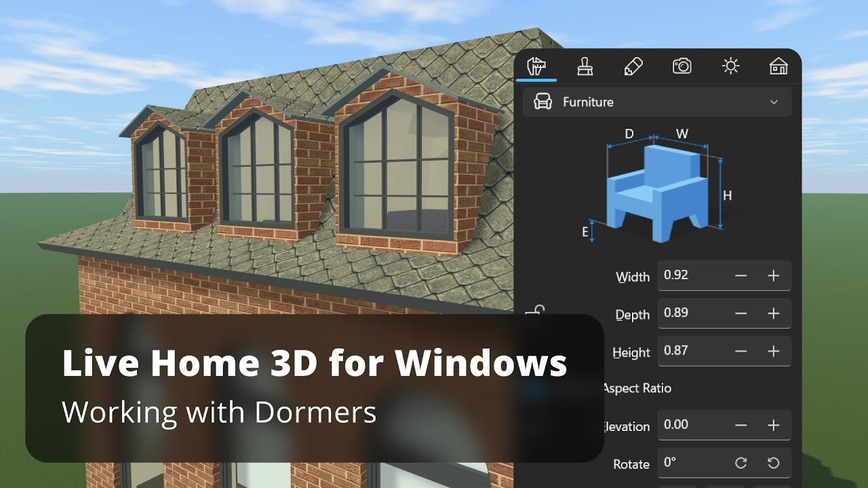Screen dimensions: 868x488
Task: Select the middle dormer window
Action: pos(258,170)
